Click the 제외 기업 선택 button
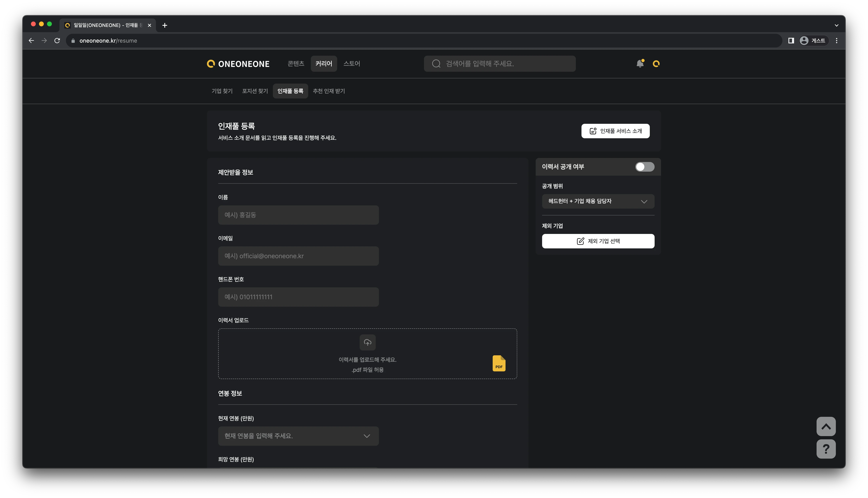 pyautogui.click(x=598, y=241)
